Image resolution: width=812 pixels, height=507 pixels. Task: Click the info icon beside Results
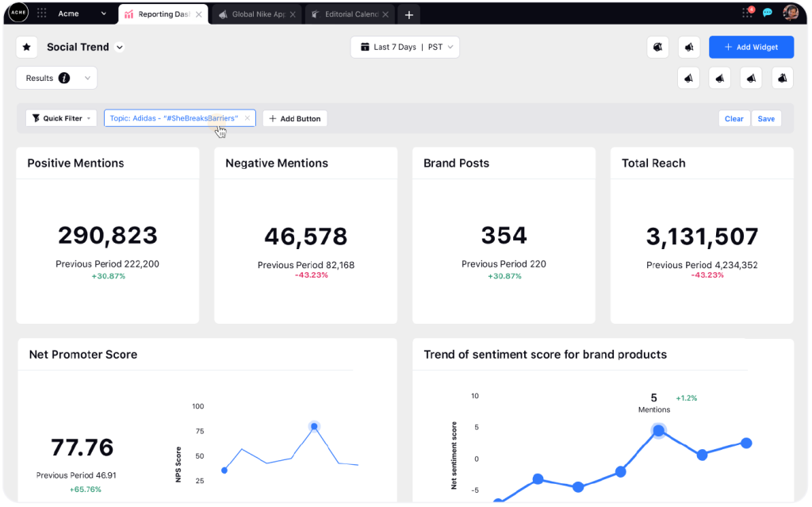64,79
